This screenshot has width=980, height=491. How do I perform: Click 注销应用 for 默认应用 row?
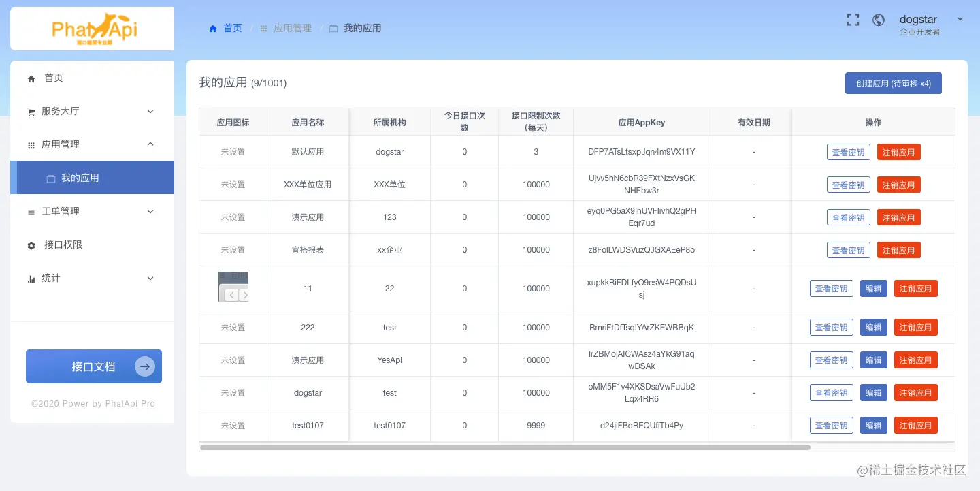click(899, 152)
